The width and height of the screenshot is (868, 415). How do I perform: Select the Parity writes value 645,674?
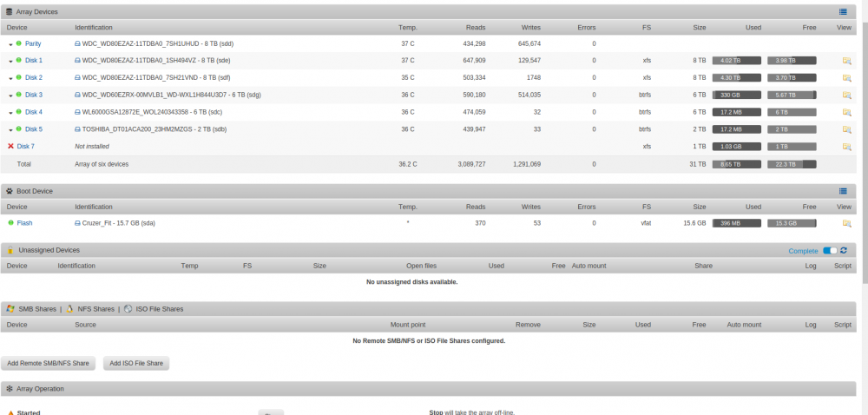529,43
